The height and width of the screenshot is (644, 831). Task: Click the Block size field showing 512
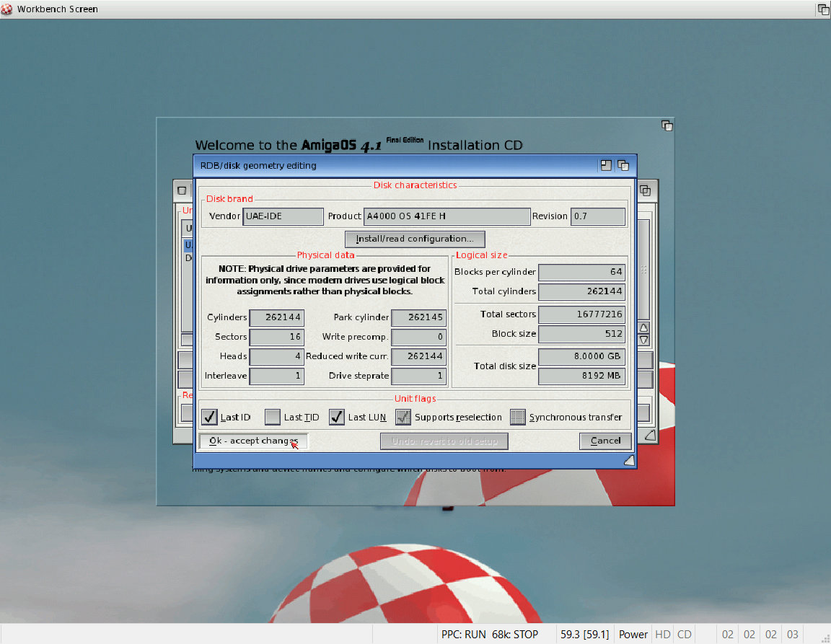pos(582,334)
